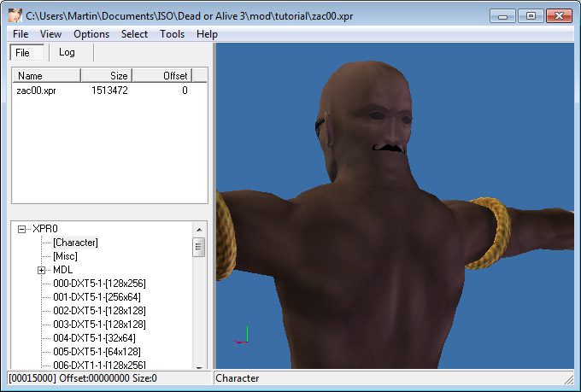Select texture 001-DXT5-1-[256x64]
Viewport: 581px width, 392px height.
(97, 297)
